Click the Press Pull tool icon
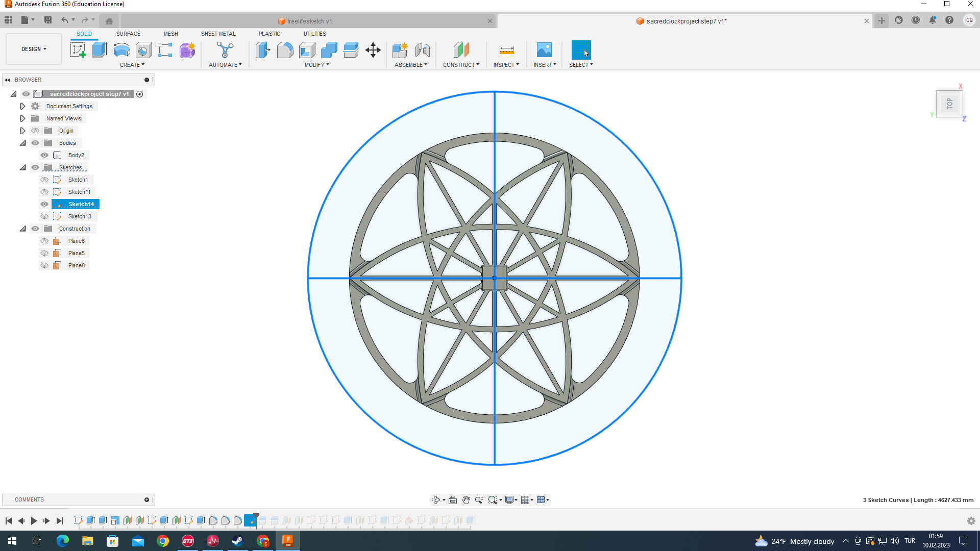 coord(263,50)
